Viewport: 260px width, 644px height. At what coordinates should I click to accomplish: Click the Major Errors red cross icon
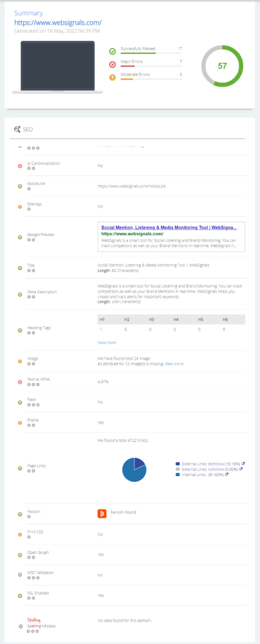112,64
